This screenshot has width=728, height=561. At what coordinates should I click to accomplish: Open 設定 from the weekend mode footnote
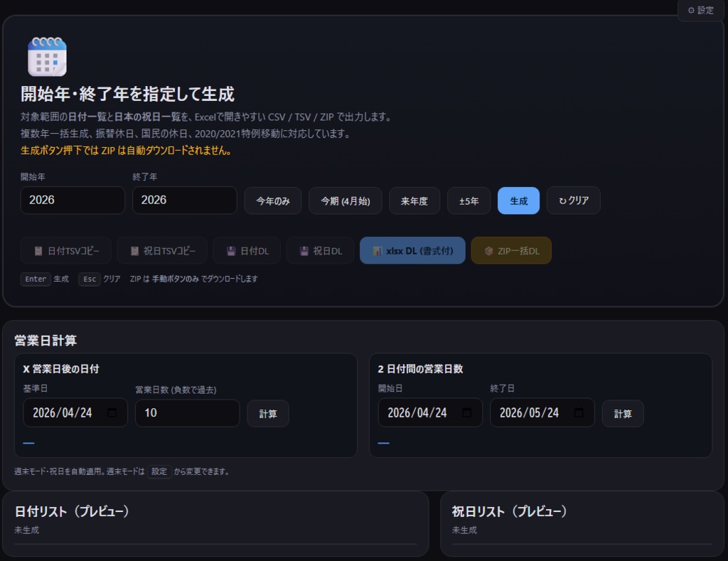point(159,471)
